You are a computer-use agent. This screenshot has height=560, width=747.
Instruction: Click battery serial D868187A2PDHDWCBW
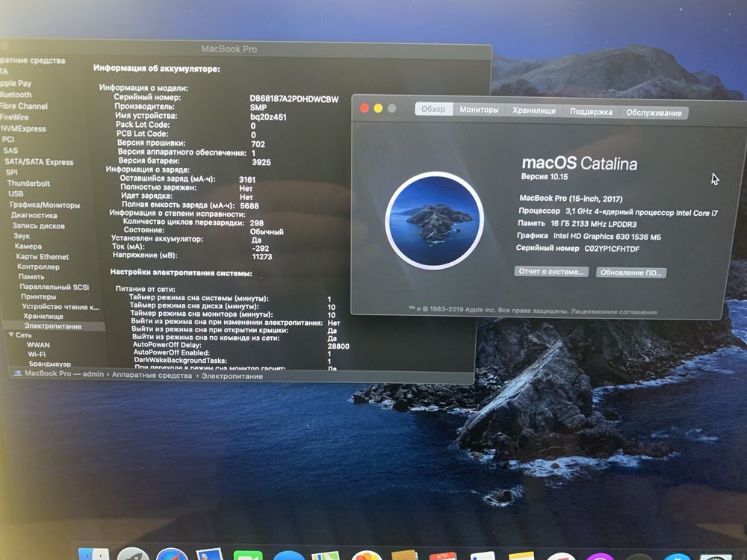(294, 99)
